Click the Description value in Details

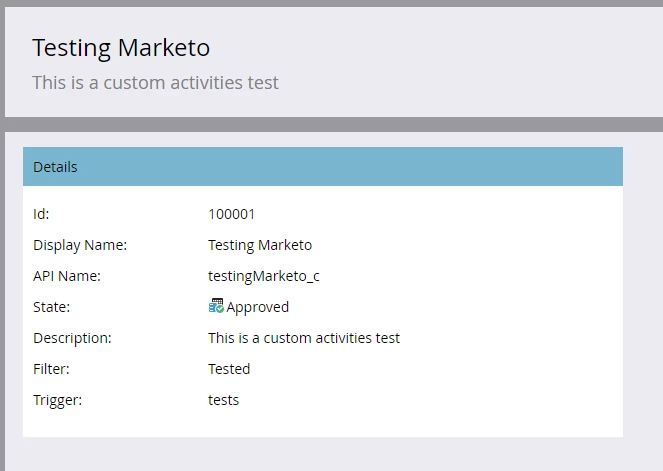tap(304, 338)
